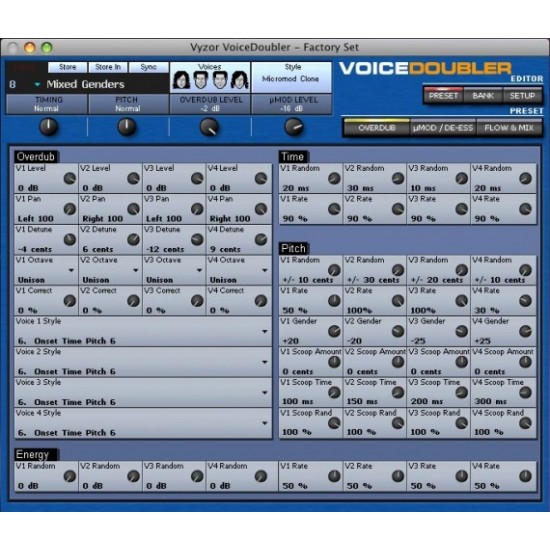Click the V1 Pan knob
The width and height of the screenshot is (550, 550).
[70, 209]
